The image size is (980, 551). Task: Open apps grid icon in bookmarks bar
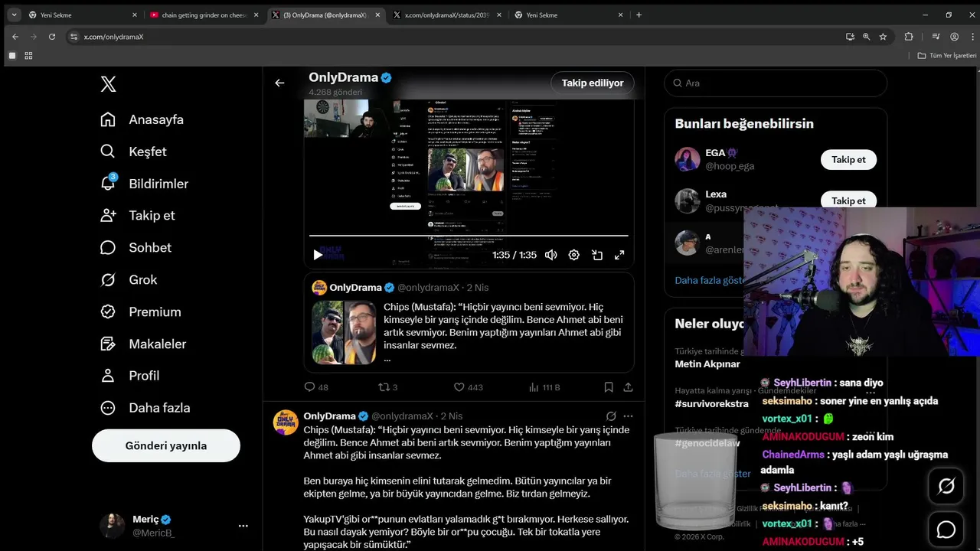[x=28, y=56]
